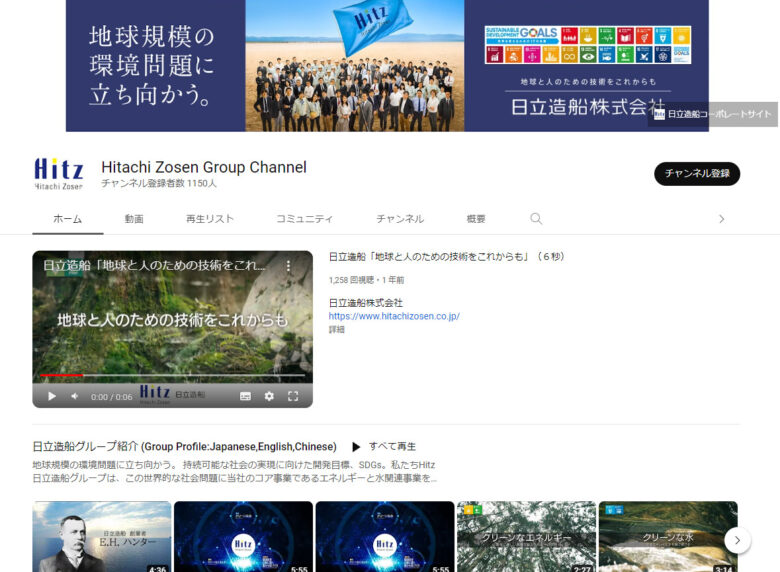Open video player settings gear

tap(269, 396)
